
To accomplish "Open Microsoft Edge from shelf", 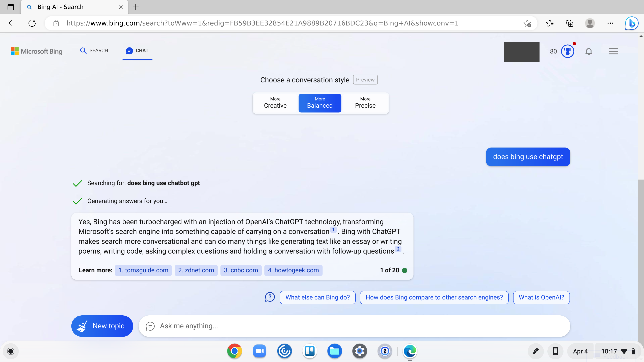I will [x=410, y=351].
